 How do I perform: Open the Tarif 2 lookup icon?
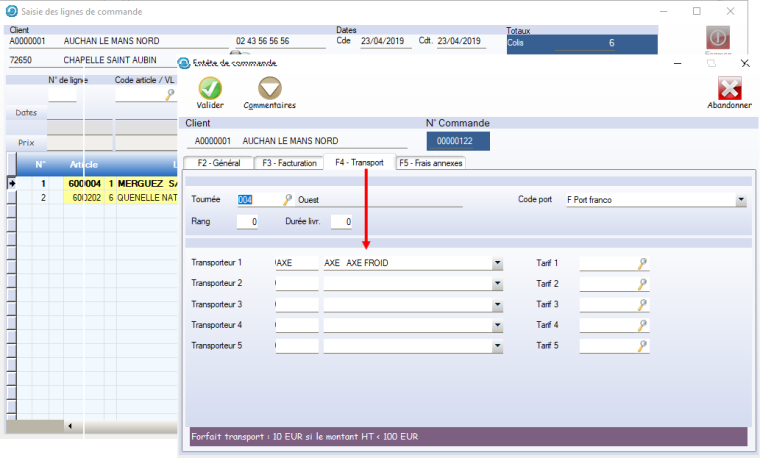click(x=643, y=284)
